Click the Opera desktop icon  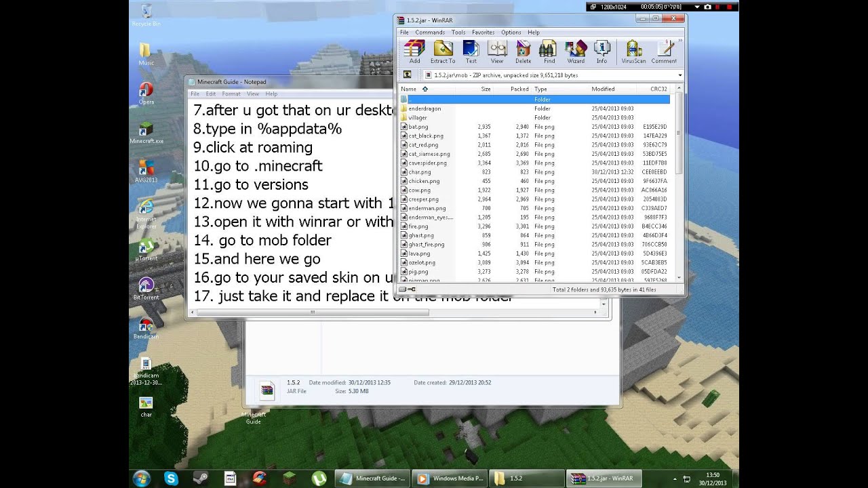click(x=146, y=94)
